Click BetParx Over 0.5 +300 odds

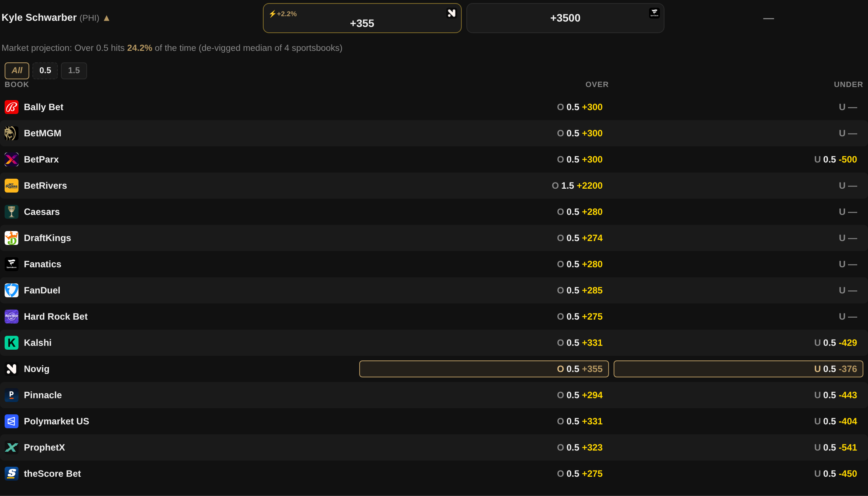pyautogui.click(x=580, y=159)
